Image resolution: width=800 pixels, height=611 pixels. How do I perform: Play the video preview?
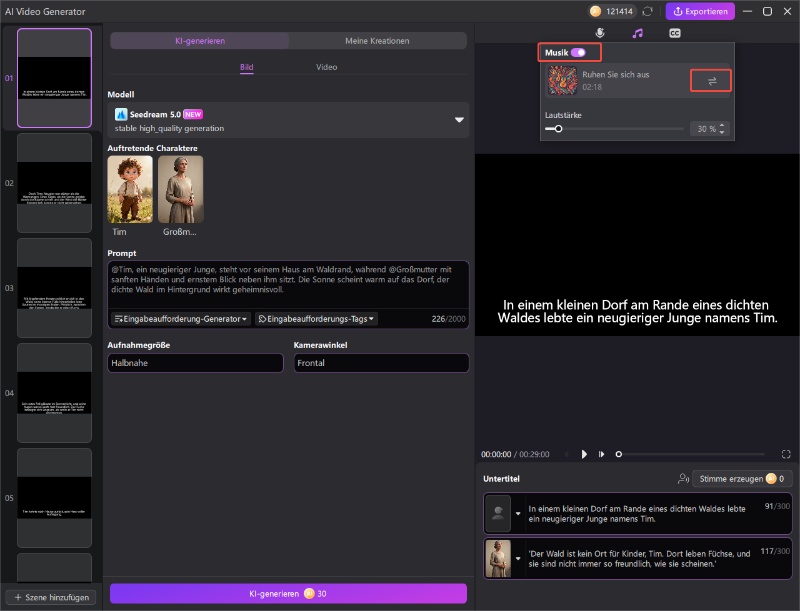point(584,454)
